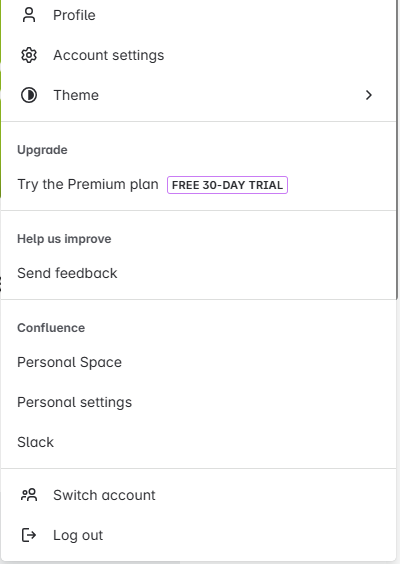
Task: Click the Upgrade section heading
Action: [42, 150]
